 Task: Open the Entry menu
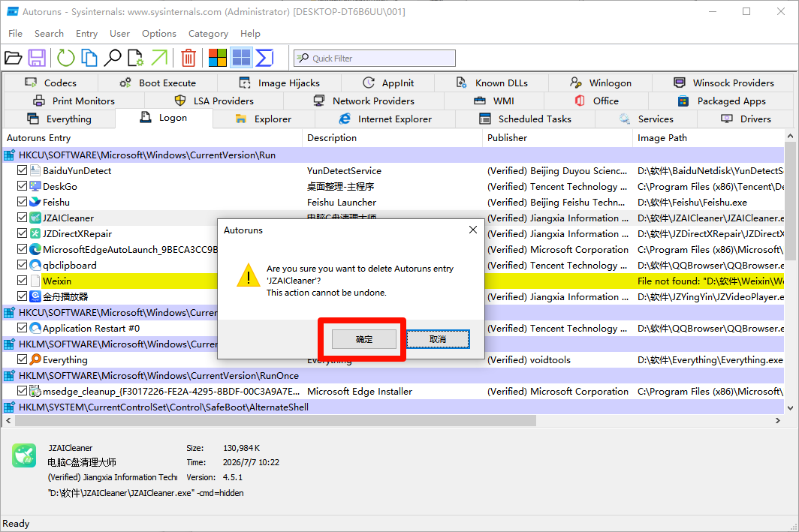(x=86, y=34)
